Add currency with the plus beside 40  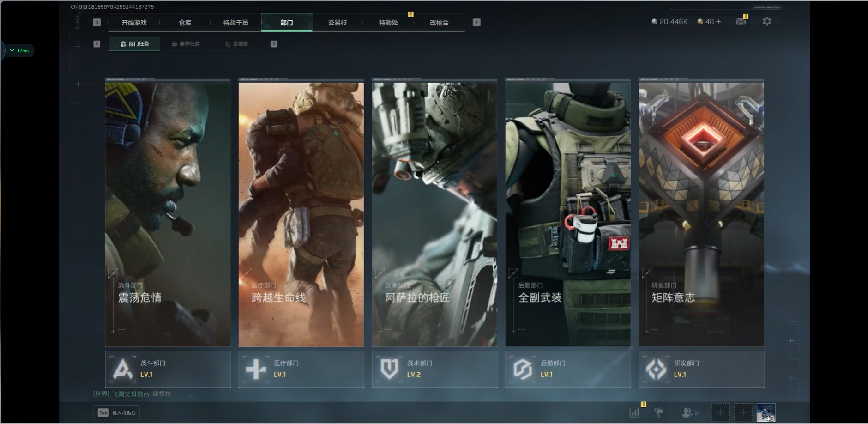[x=718, y=22]
